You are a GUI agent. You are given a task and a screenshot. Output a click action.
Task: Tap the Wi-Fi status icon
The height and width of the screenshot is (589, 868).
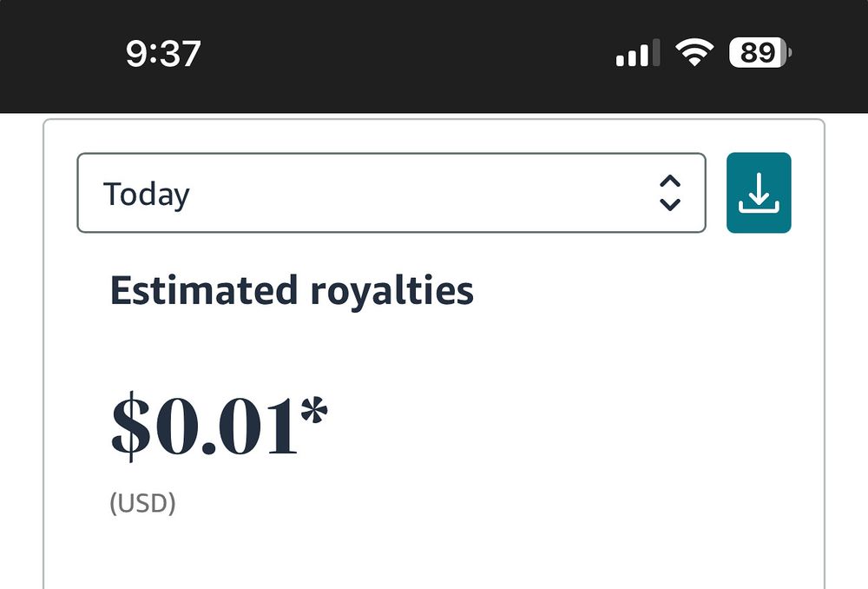coord(694,53)
